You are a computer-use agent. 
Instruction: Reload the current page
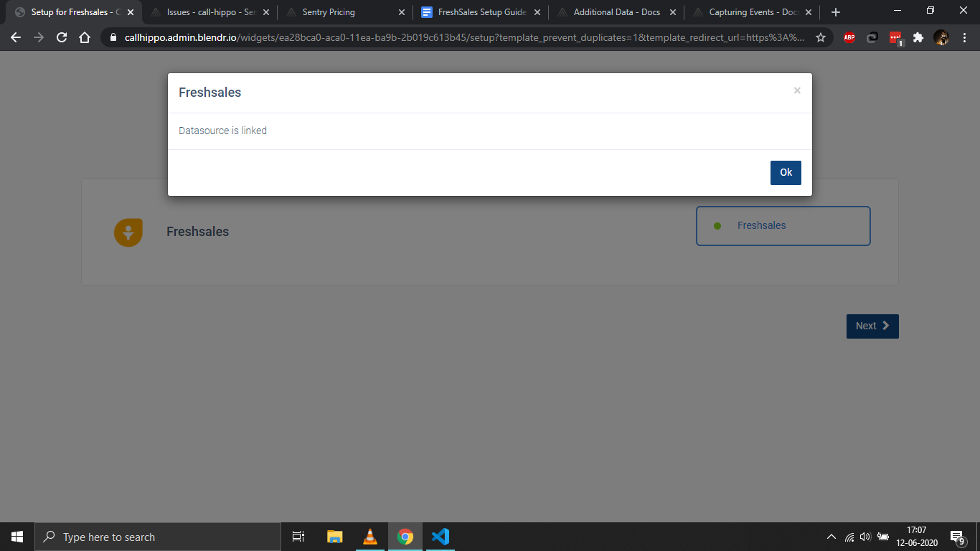pyautogui.click(x=62, y=38)
